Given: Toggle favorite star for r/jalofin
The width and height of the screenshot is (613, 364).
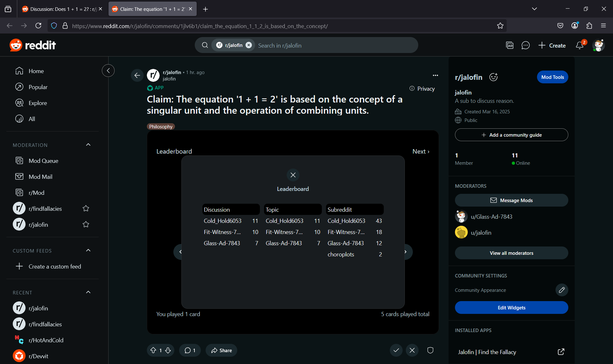Looking at the screenshot, I should (x=86, y=224).
